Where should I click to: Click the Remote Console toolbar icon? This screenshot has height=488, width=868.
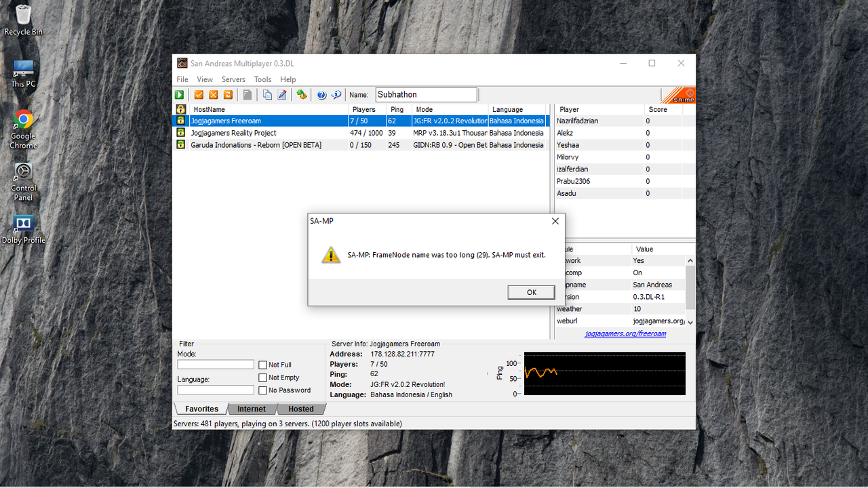(302, 95)
